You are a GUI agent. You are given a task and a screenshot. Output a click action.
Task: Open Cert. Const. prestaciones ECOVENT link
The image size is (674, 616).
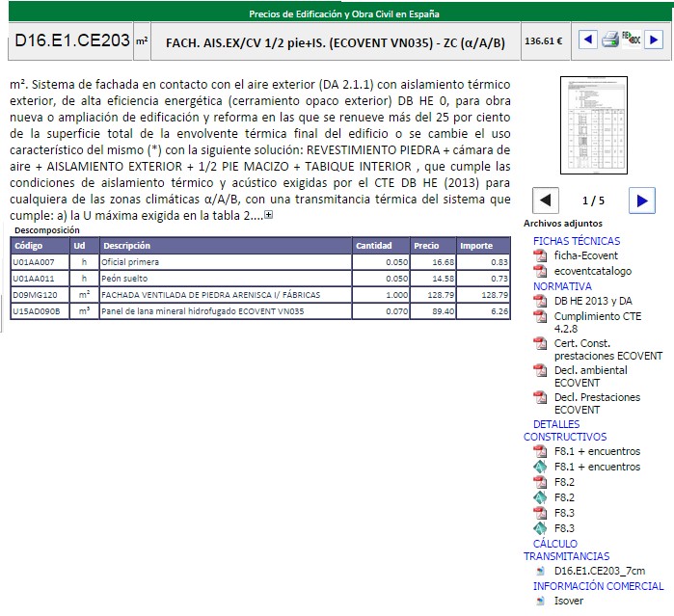click(x=608, y=350)
